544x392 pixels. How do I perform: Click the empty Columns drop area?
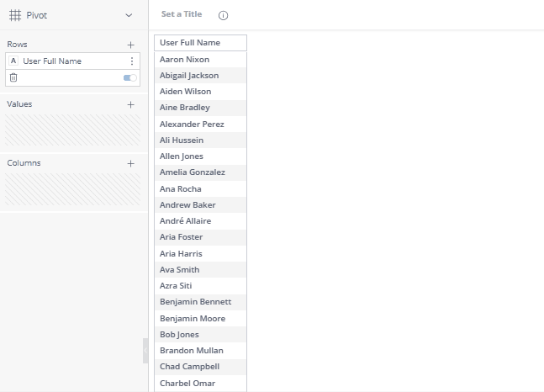pos(72,189)
